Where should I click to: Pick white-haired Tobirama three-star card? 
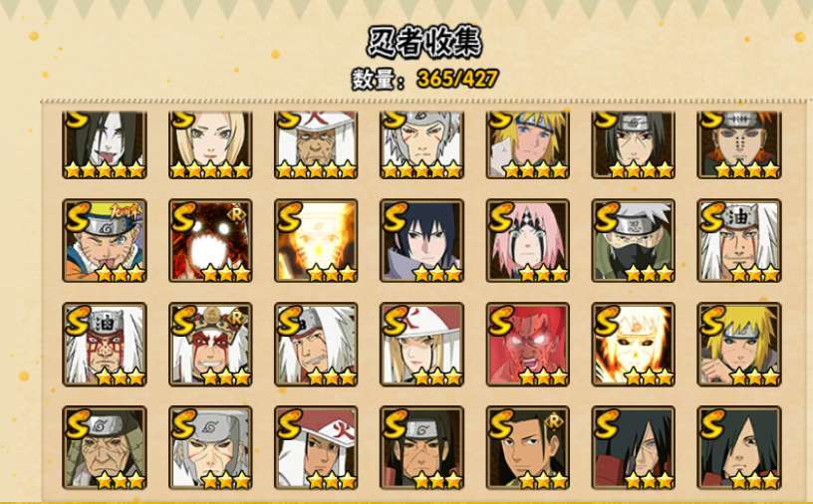click(x=210, y=448)
